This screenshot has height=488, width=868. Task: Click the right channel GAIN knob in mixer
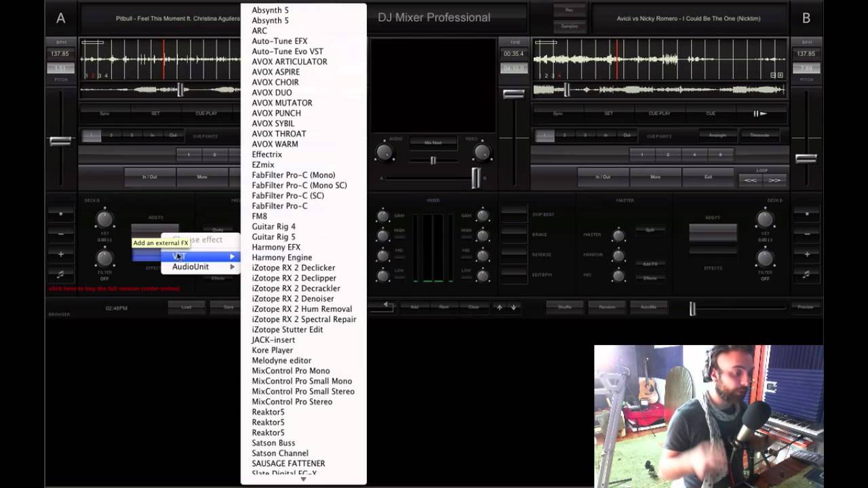(x=483, y=216)
